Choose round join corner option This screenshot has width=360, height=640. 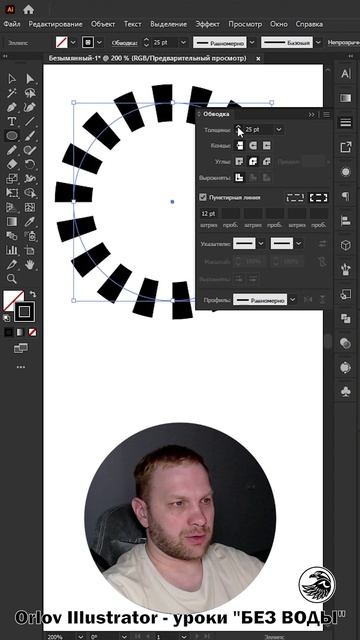click(253, 162)
